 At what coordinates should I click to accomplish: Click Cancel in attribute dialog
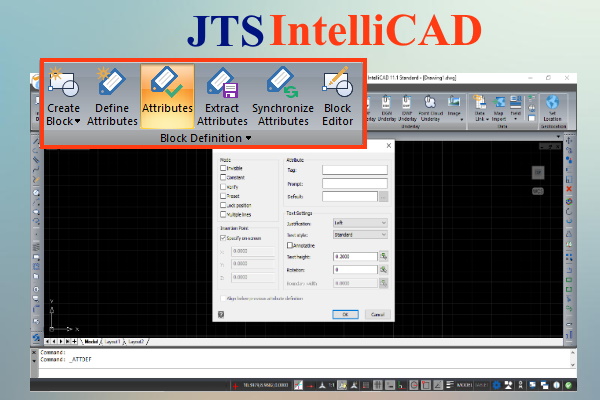377,314
